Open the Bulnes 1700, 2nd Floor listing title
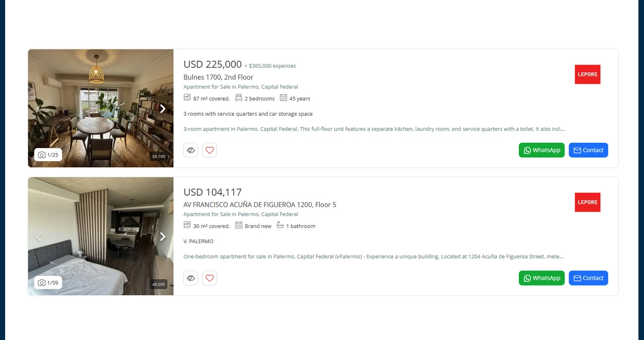The height and width of the screenshot is (340, 644). pos(218,77)
